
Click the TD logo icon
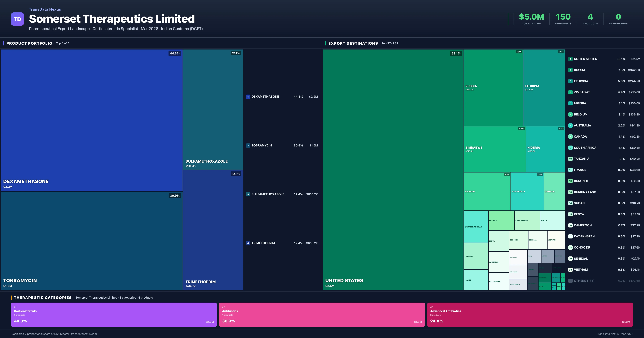[17, 19]
